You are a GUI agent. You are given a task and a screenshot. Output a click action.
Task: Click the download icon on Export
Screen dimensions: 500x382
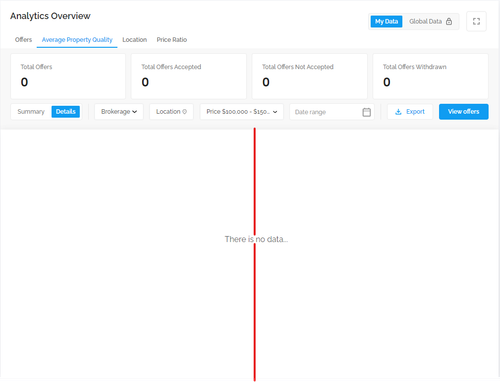(398, 112)
